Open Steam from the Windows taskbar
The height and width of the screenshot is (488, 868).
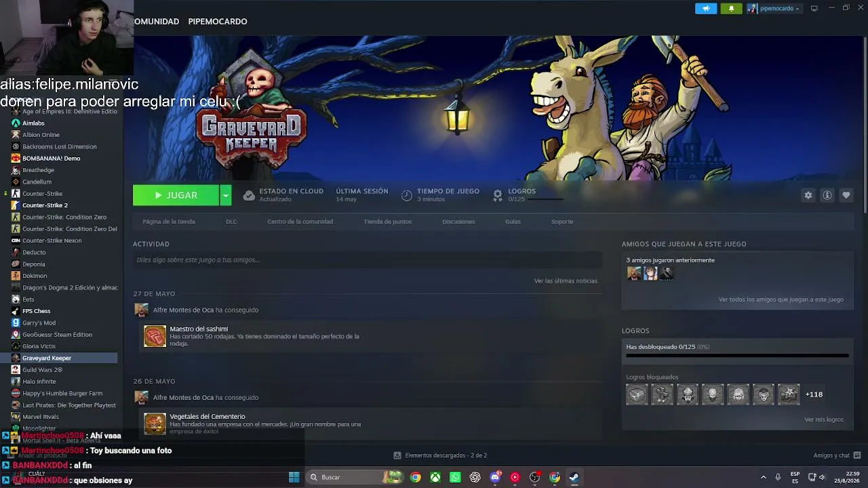point(574,477)
